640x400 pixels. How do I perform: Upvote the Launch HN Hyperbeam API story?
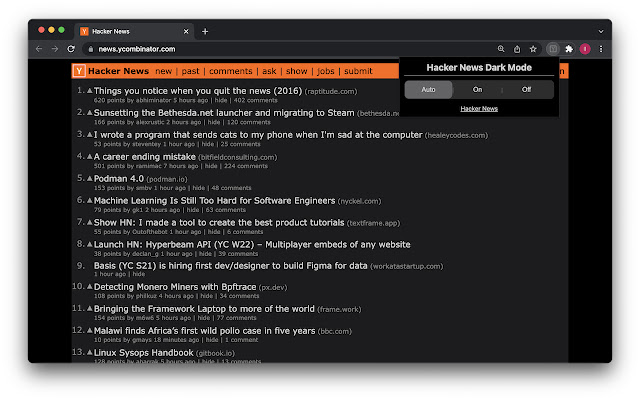coord(89,244)
